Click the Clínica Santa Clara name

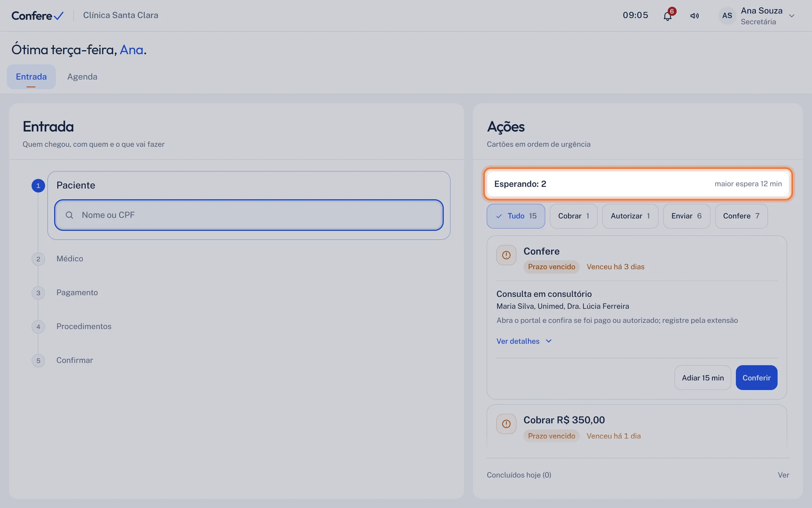[121, 15]
